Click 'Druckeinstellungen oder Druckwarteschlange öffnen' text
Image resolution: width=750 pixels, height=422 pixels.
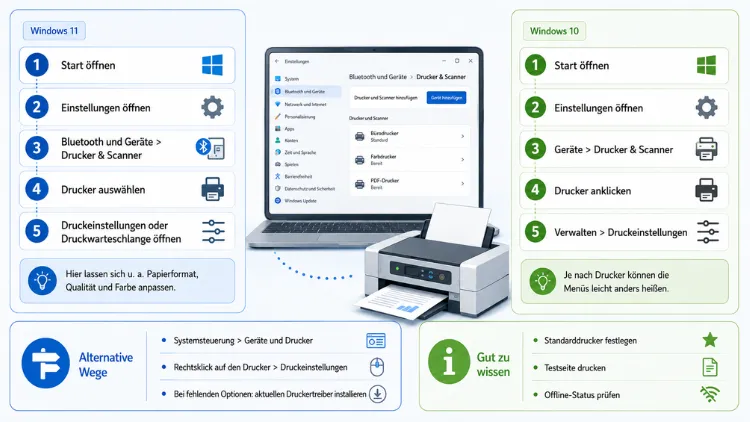pyautogui.click(x=121, y=232)
